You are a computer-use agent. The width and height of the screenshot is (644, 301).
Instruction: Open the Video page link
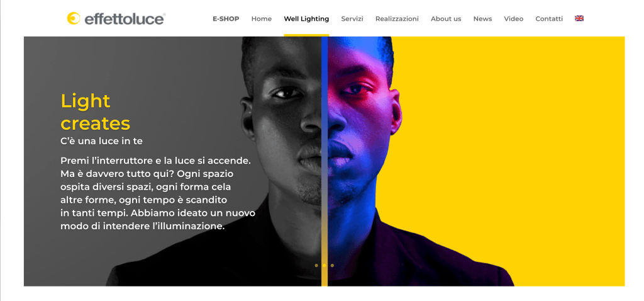click(x=514, y=19)
